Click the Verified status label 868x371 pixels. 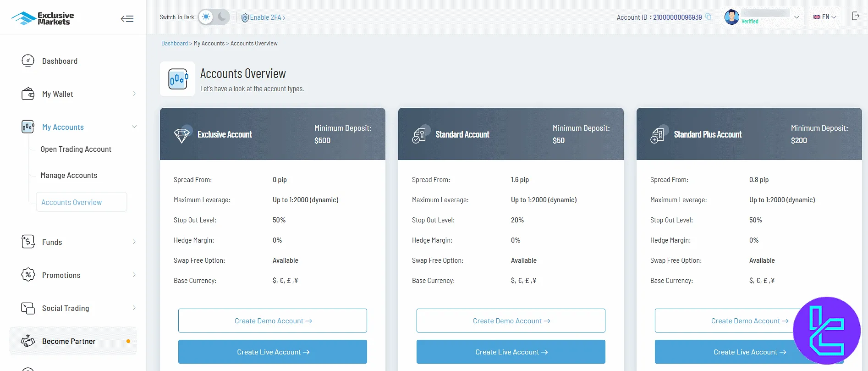click(x=750, y=22)
